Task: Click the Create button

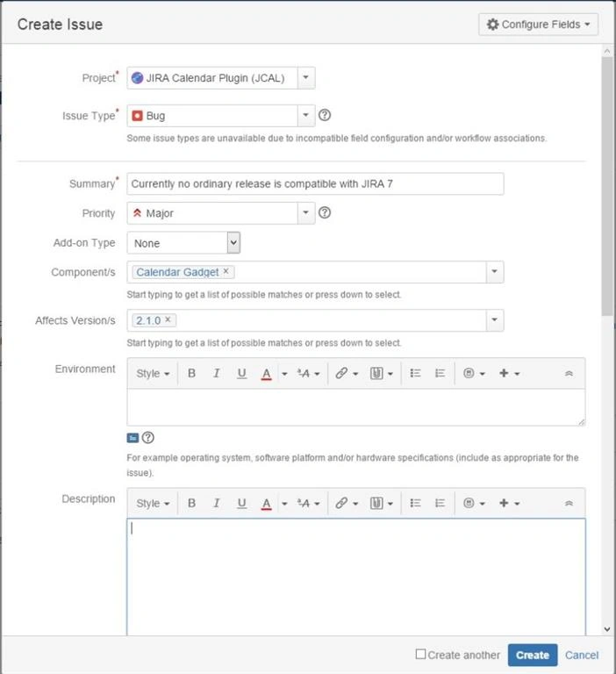Action: (x=532, y=655)
